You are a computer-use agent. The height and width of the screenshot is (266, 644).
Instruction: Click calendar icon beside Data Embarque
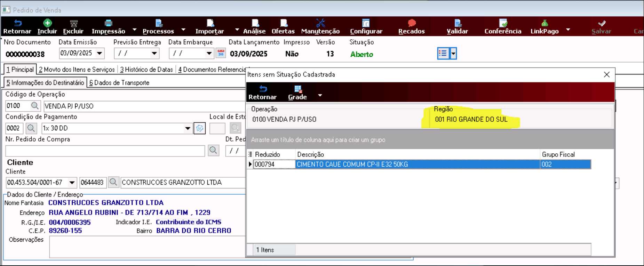point(221,53)
